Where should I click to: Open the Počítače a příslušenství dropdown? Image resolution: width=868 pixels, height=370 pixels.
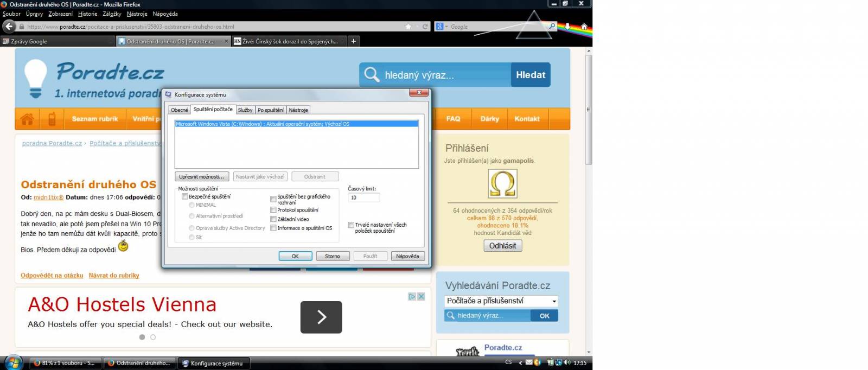tap(501, 301)
